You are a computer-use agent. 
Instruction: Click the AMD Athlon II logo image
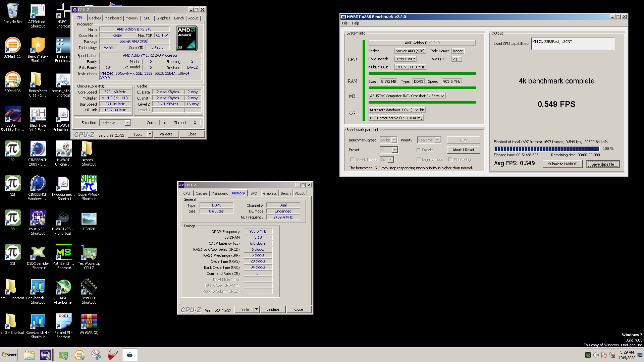(187, 39)
